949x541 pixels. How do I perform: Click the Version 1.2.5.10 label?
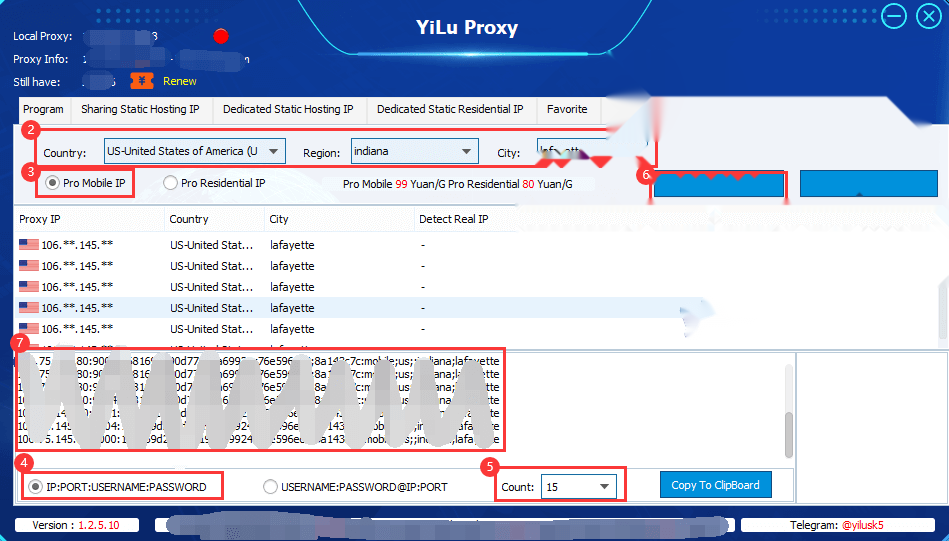pos(76,525)
